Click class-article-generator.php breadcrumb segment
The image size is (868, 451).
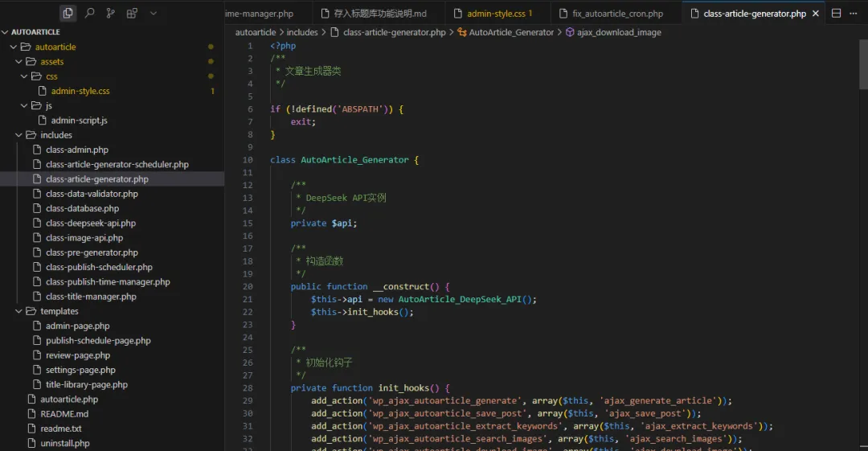[394, 32]
